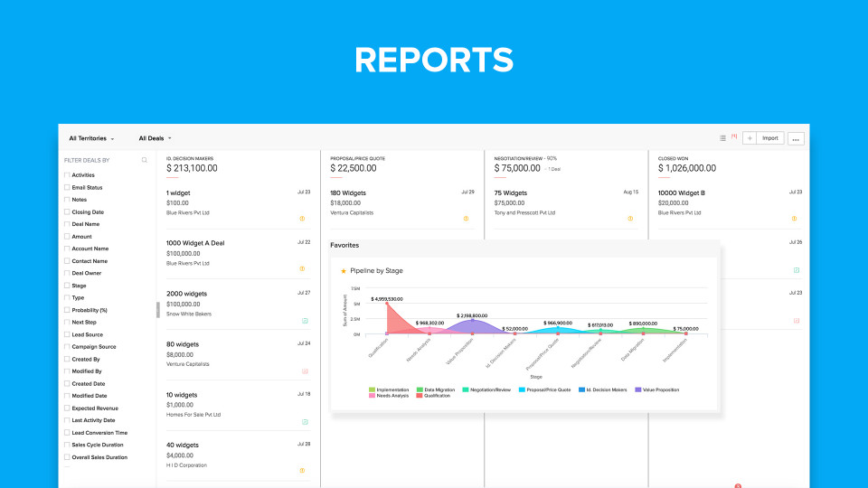
Task: Click the star icon beside Pipeline by Stage
Action: [344, 271]
